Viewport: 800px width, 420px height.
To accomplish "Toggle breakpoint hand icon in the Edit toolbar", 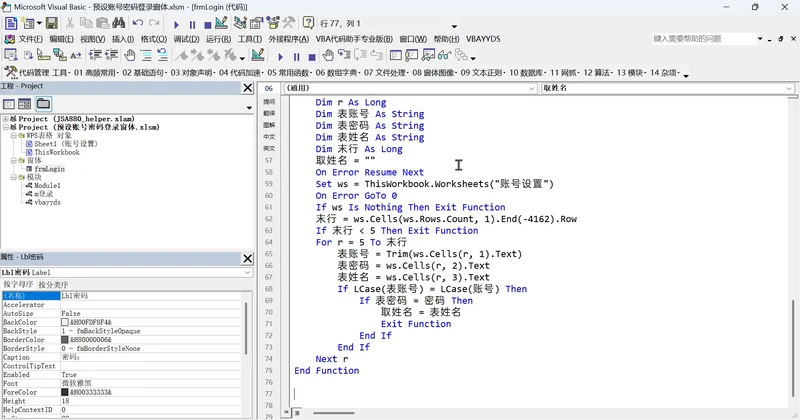I will (130, 55).
